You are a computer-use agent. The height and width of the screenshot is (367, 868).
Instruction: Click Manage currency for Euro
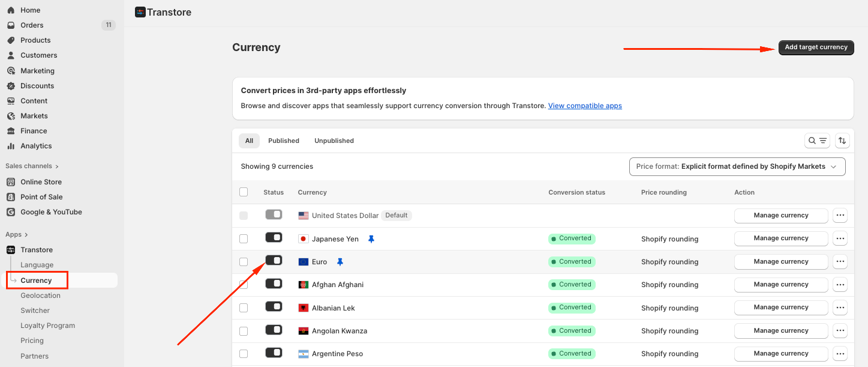[781, 262]
